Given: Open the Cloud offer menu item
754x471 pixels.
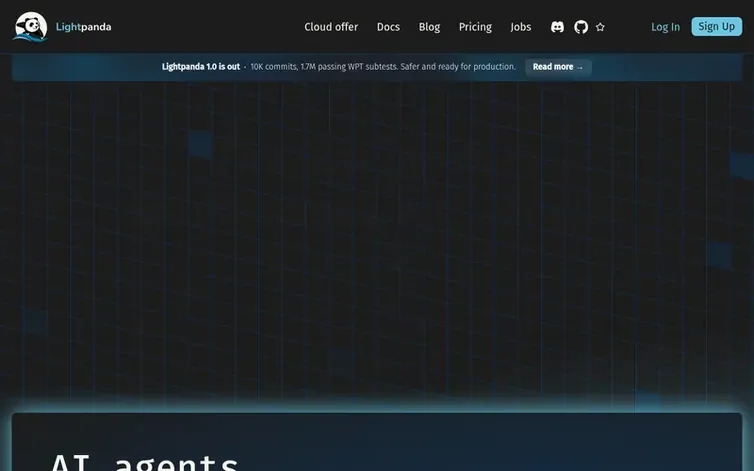Looking at the screenshot, I should pos(331,27).
